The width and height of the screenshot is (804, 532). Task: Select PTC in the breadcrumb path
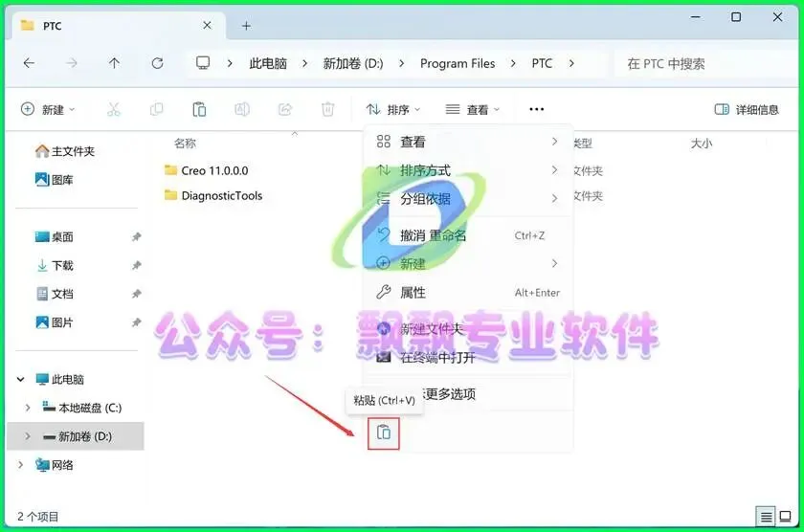pos(542,63)
